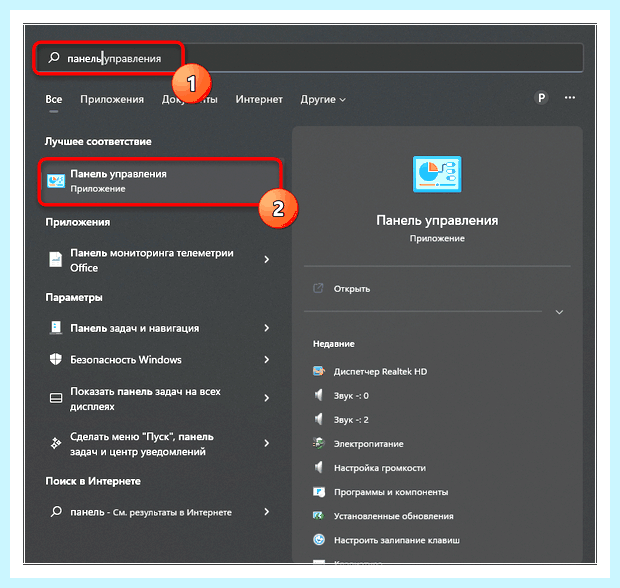620x588 pixels.
Task: Expand the Другие filter dropdown
Action: click(323, 99)
